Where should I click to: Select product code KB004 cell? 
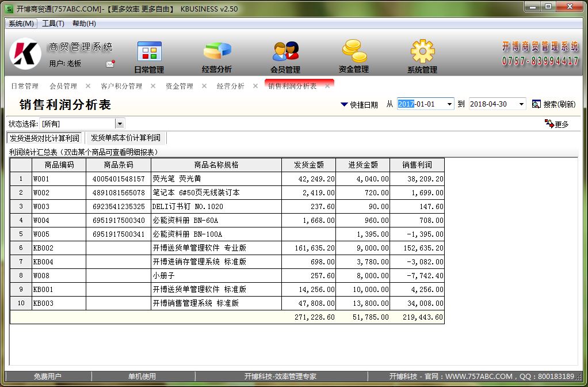59,261
